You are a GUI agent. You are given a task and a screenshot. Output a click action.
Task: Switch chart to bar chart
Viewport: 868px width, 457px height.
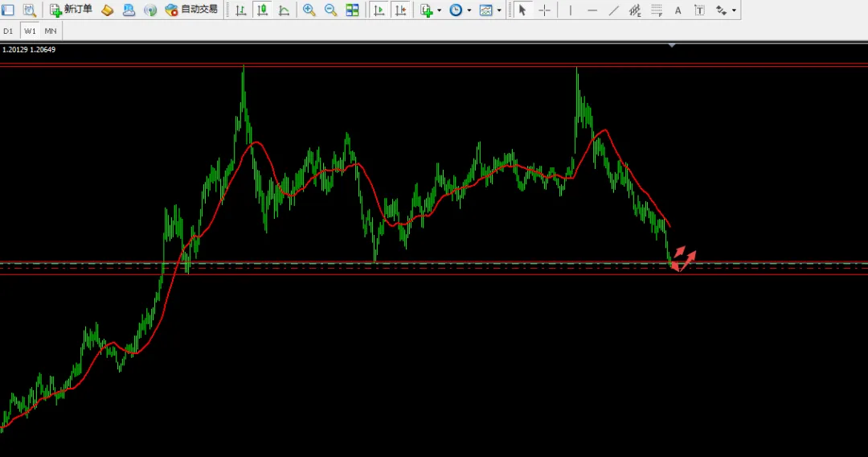[x=241, y=10]
